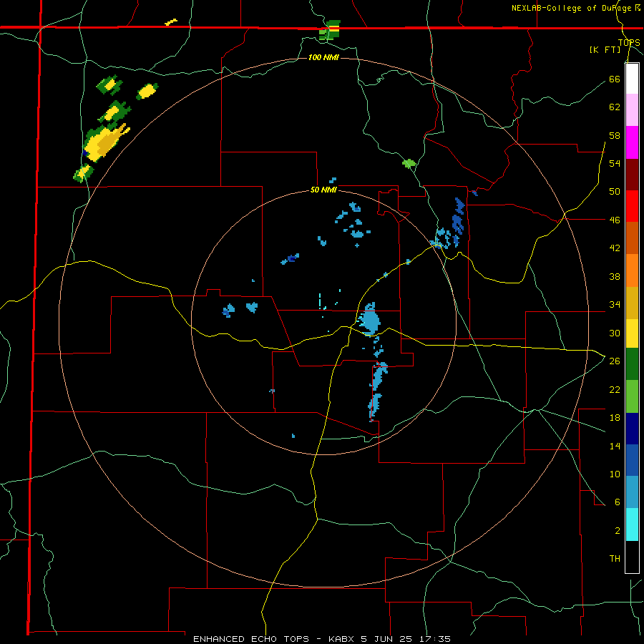
Task: Click the 38 legend value
Action: click(615, 276)
